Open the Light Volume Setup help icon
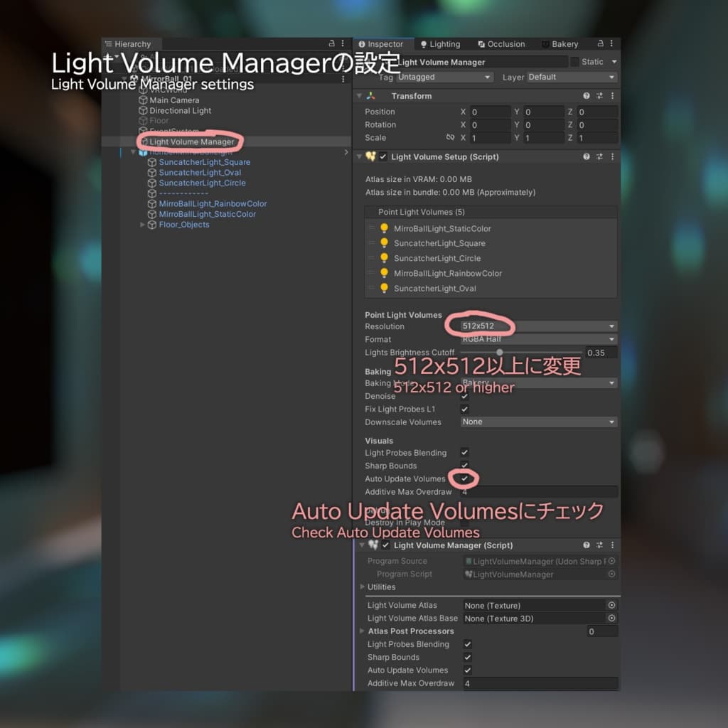This screenshot has width=728, height=728. 587,157
